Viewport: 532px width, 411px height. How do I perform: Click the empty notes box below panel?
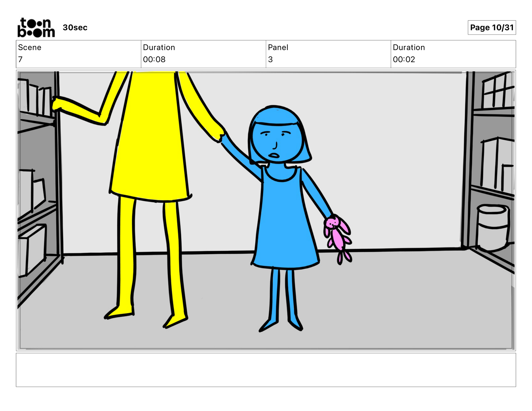click(266, 369)
